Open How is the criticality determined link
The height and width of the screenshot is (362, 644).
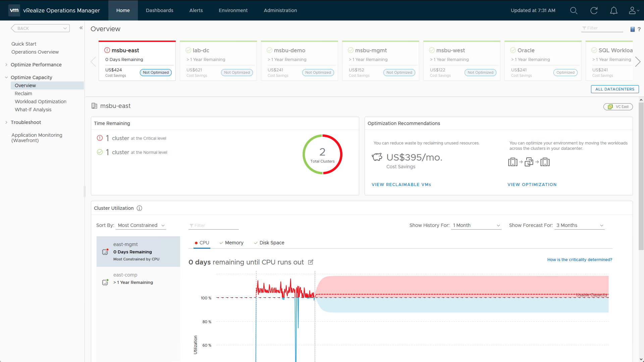580,260
